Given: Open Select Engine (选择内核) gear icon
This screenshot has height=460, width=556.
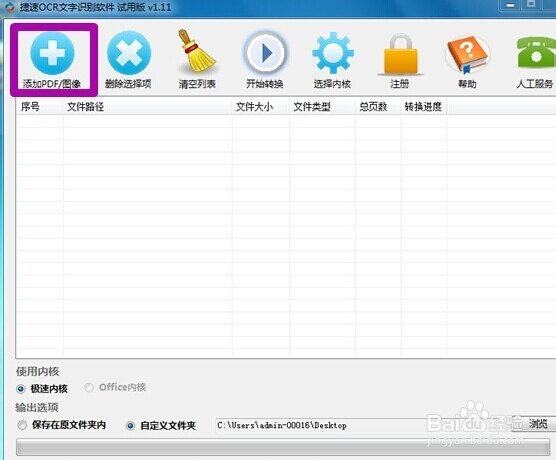Looking at the screenshot, I should [333, 53].
